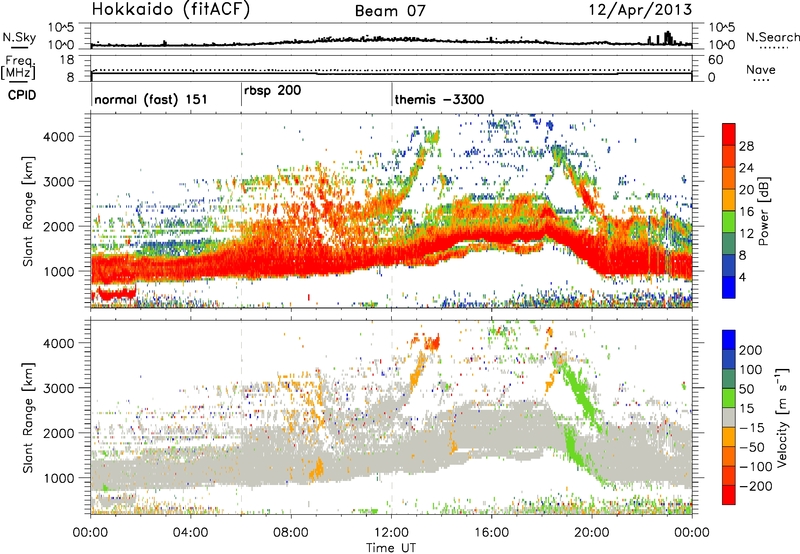Click the '12:00' time axis tick label
Screen dimensions: 800x554
tap(391, 533)
